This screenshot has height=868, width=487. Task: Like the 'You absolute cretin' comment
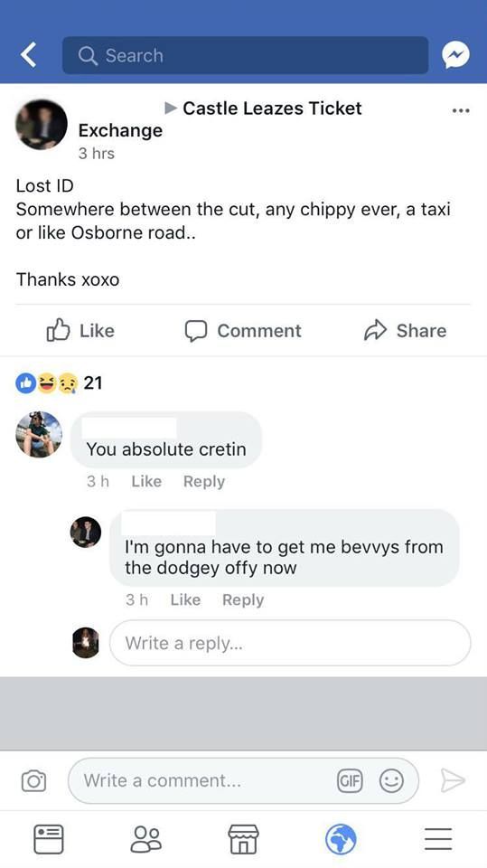[x=146, y=481]
